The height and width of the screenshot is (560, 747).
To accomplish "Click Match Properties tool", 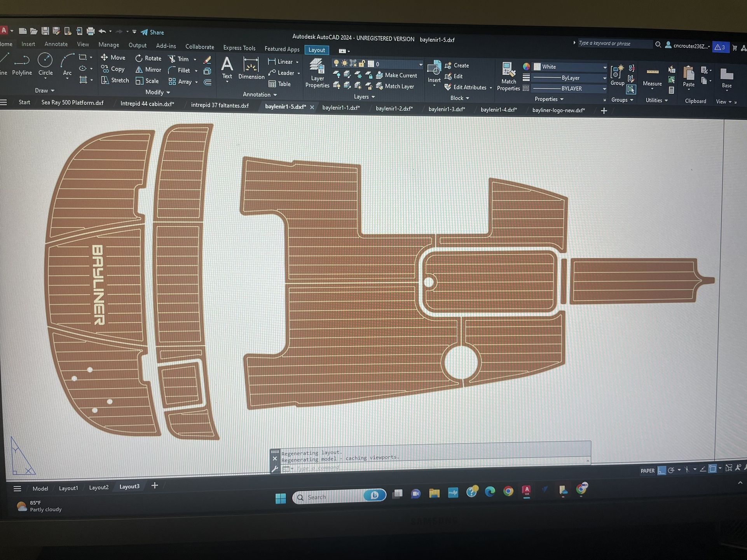I will (x=508, y=77).
